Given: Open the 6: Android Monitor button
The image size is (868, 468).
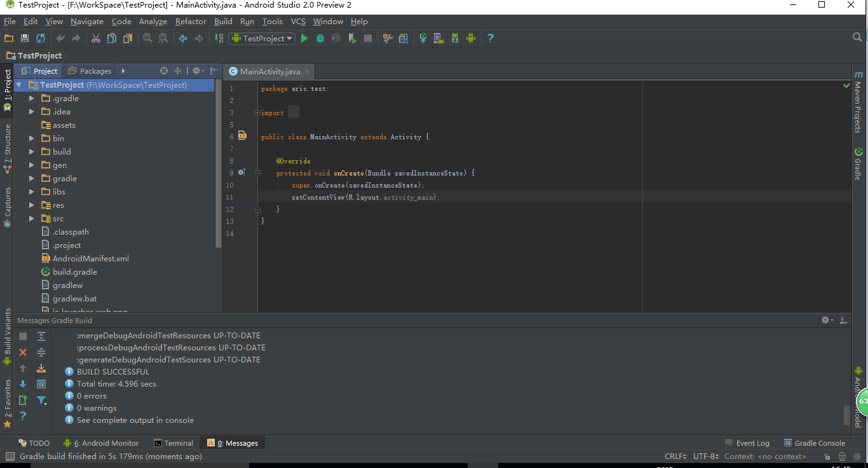Looking at the screenshot, I should 101,443.
